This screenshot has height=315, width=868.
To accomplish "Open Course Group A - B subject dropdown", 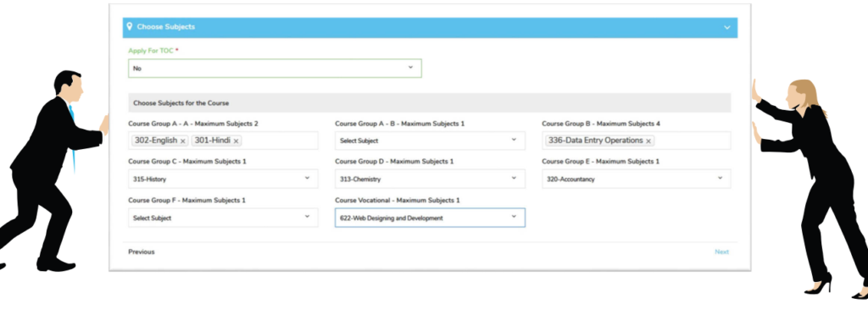I will pos(430,141).
